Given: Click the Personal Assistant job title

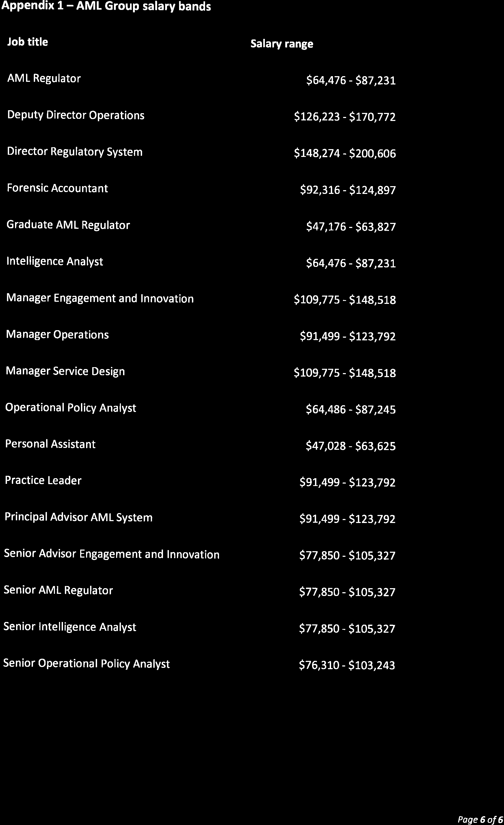Looking at the screenshot, I should pyautogui.click(x=50, y=444).
